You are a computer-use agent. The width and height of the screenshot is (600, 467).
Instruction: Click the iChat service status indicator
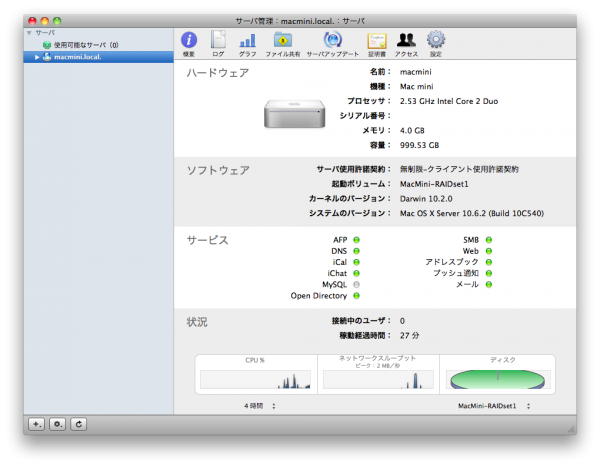[356, 273]
